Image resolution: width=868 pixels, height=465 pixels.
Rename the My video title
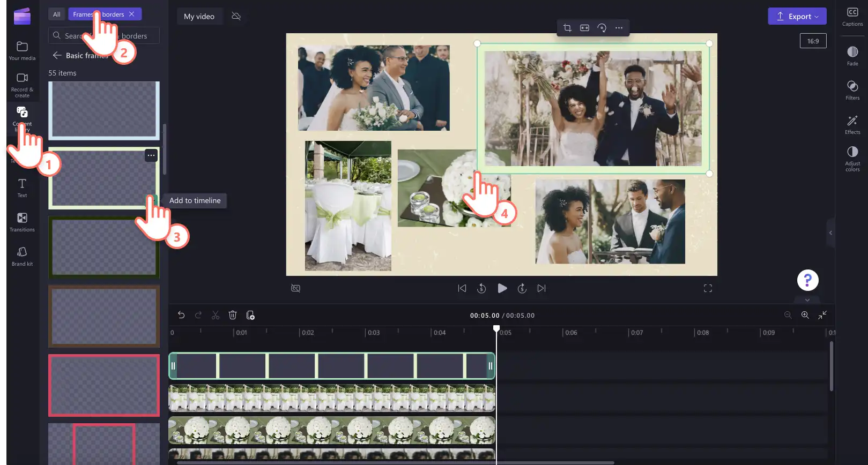(199, 16)
